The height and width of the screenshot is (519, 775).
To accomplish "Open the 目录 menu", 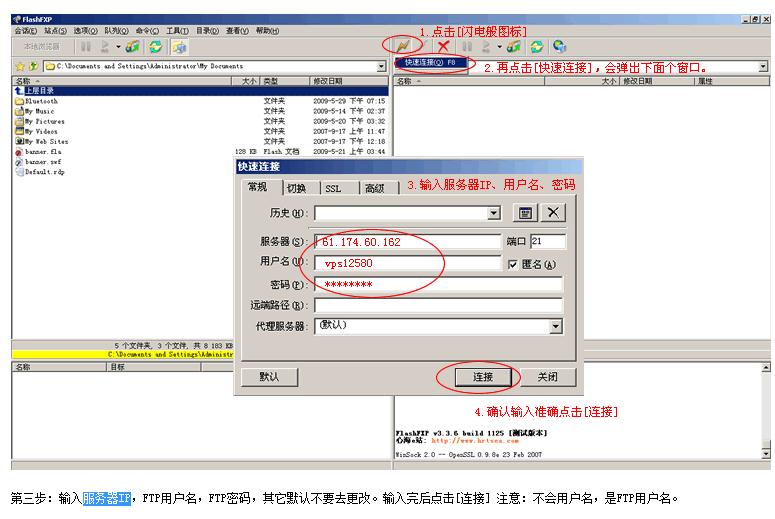I will click(x=208, y=31).
